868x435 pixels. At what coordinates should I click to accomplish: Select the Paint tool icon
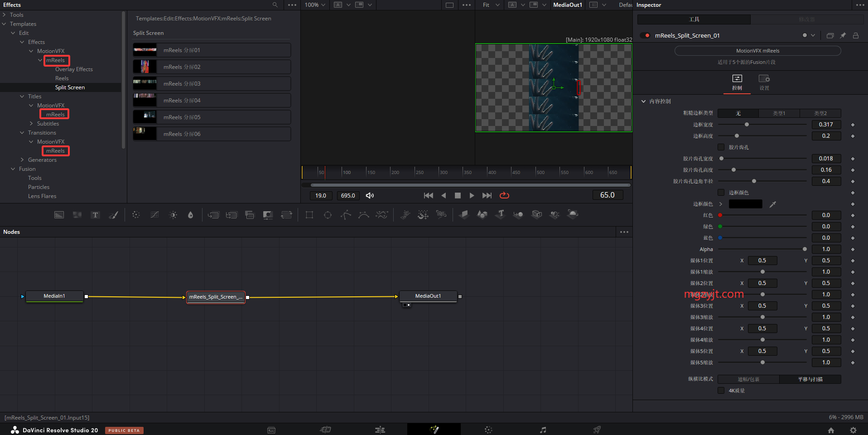(114, 215)
